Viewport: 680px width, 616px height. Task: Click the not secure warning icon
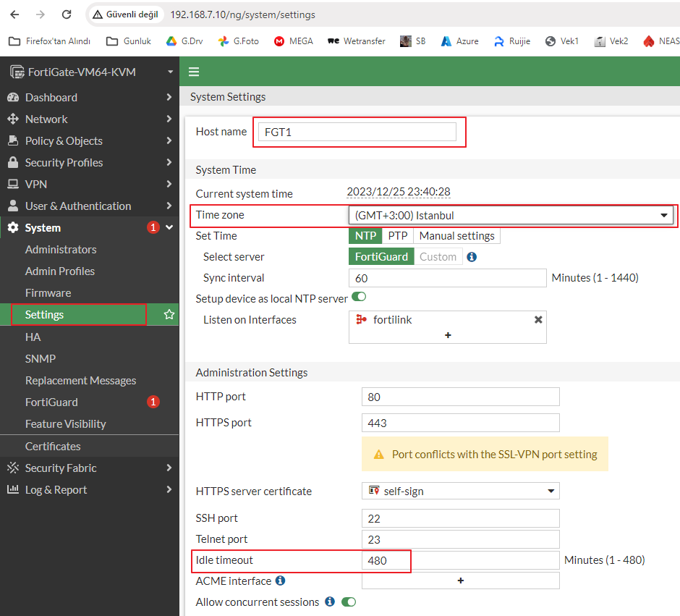pyautogui.click(x=98, y=14)
